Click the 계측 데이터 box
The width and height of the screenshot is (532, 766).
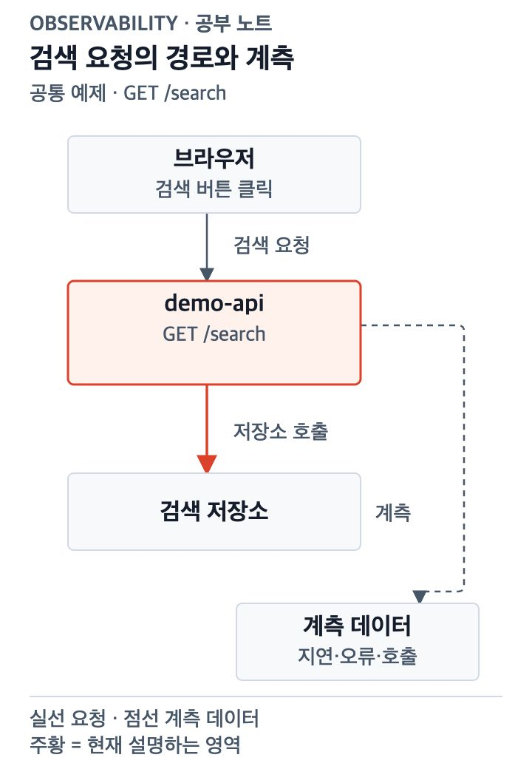coord(358,642)
